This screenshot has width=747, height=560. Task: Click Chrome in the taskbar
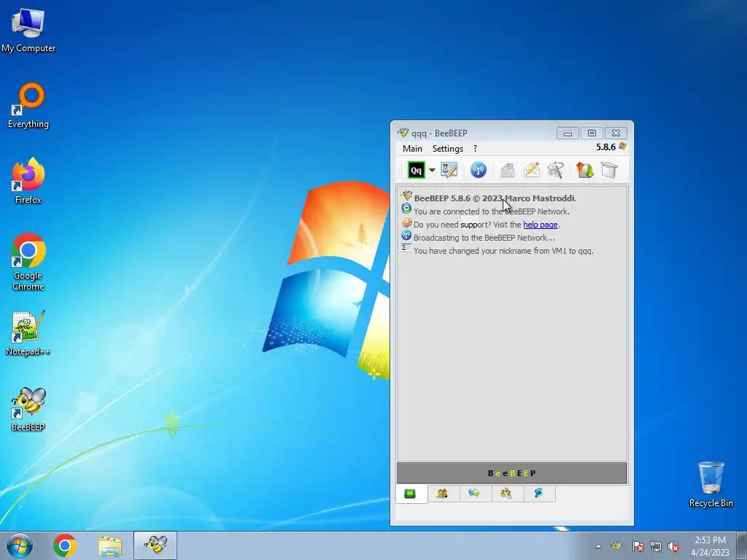(x=65, y=545)
